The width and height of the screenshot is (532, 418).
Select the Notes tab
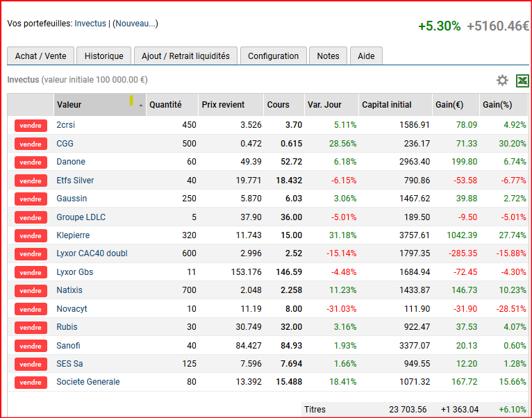(x=328, y=56)
